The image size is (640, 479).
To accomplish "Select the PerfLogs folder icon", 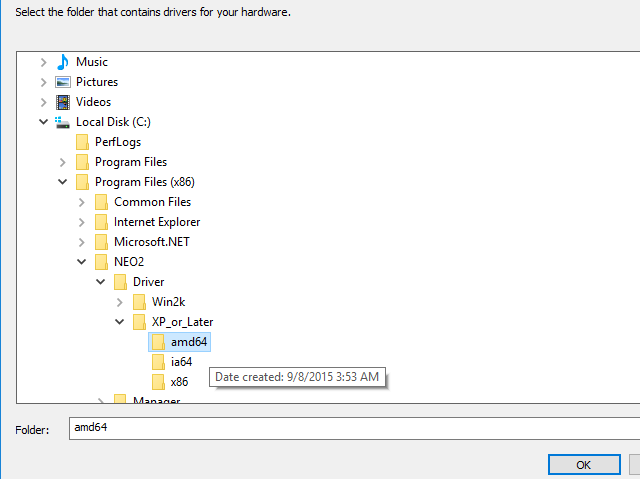I will click(x=82, y=142).
